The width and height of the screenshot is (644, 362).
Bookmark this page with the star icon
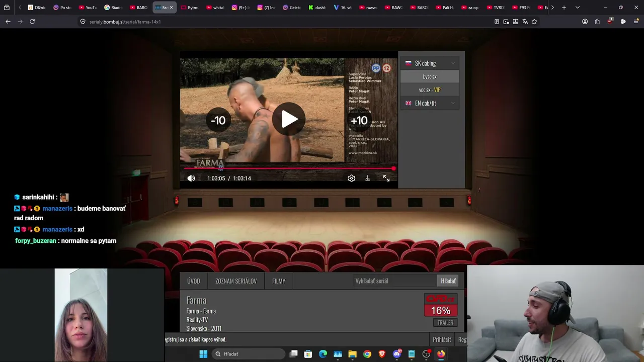[x=534, y=22]
